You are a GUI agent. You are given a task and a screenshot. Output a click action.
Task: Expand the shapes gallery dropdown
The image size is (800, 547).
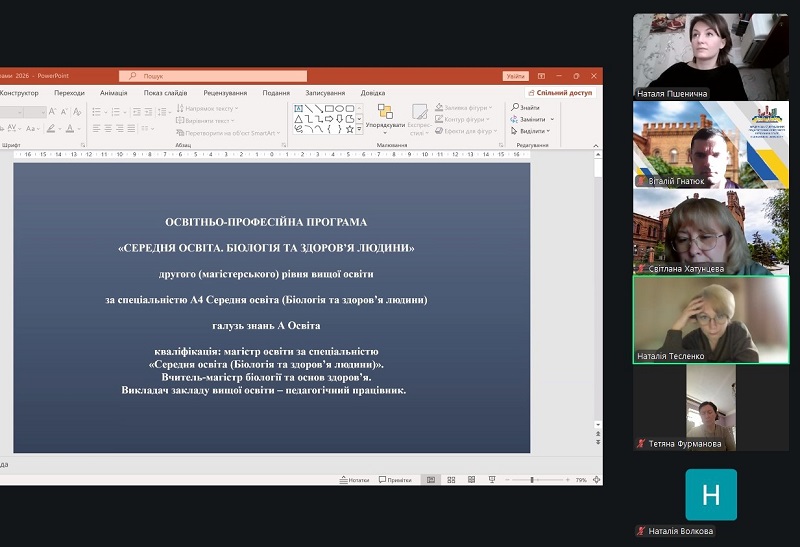tap(359, 129)
